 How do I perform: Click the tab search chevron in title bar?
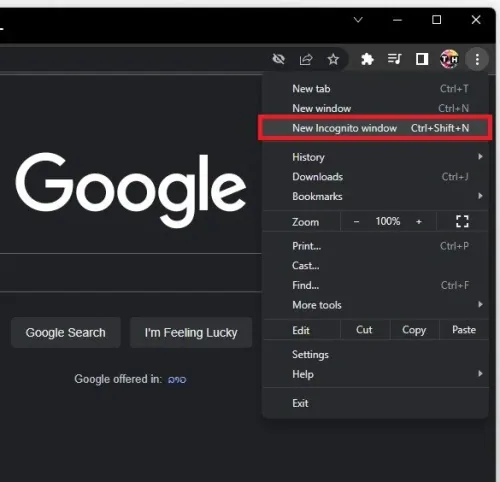358,20
